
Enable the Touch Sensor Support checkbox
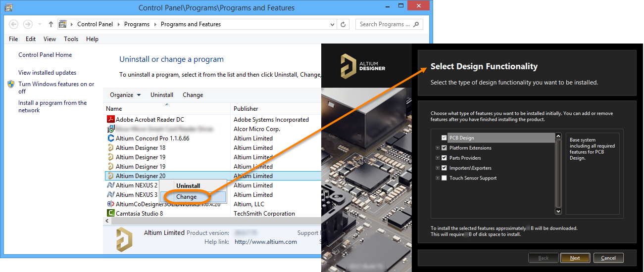click(x=444, y=178)
